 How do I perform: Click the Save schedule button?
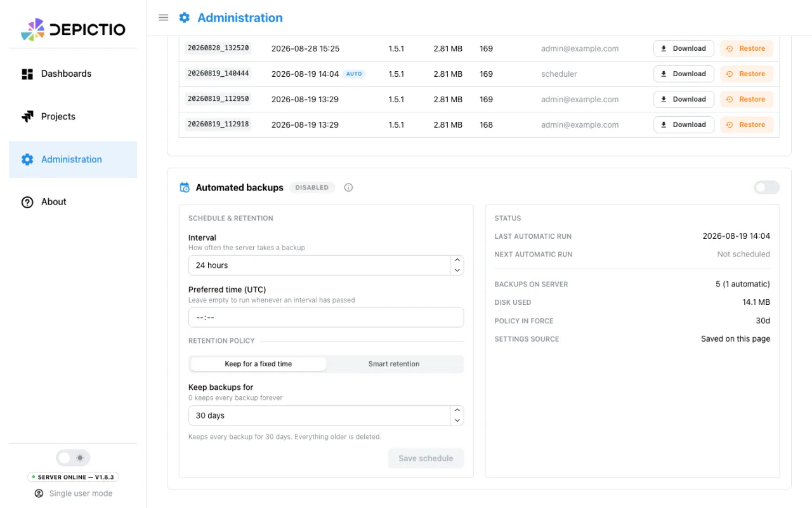426,458
